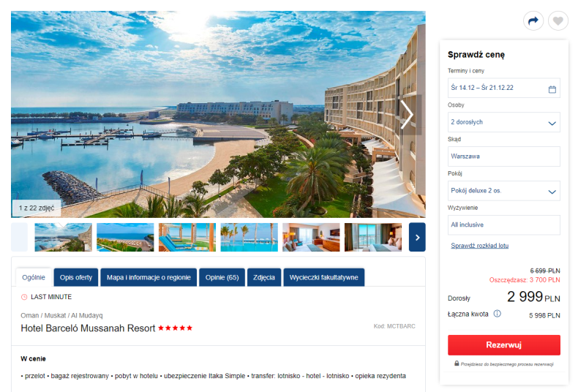578x392 pixels.
Task: Select the Wycieczki fakultatywne tab
Action: coord(323,277)
